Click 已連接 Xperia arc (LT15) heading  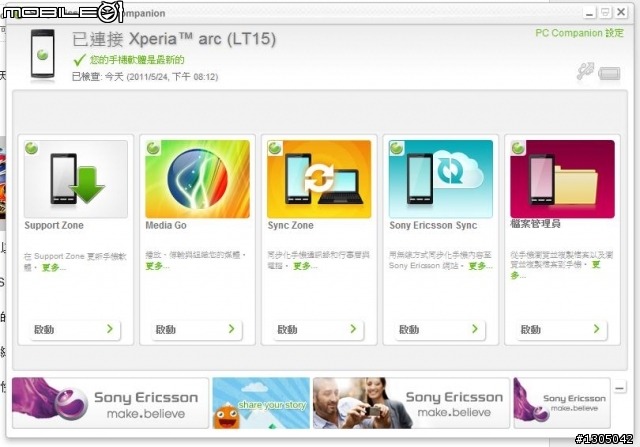[174, 39]
